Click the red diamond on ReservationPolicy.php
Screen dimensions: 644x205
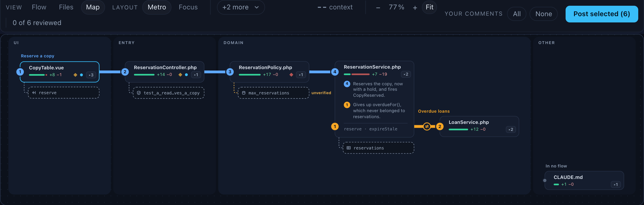291,75
